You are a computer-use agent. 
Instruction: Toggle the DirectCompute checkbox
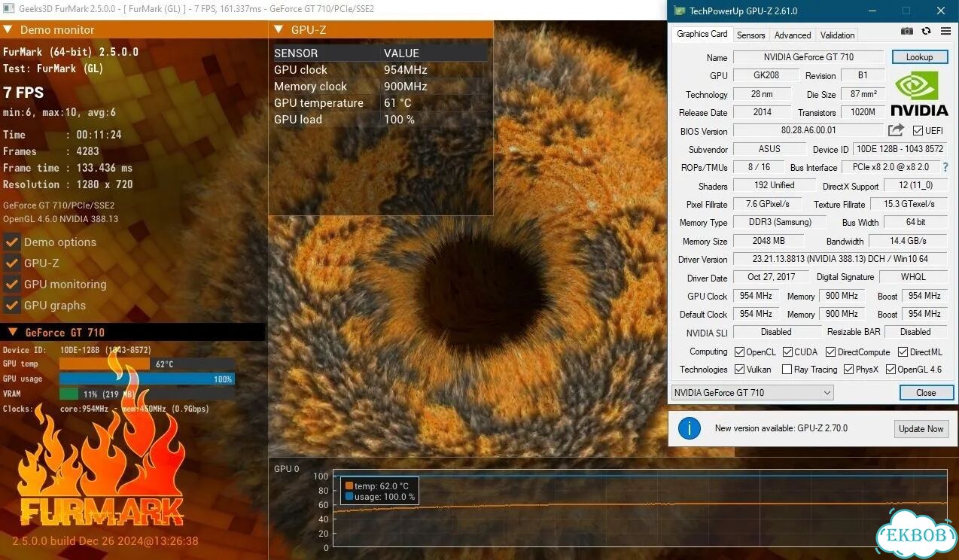coord(830,352)
